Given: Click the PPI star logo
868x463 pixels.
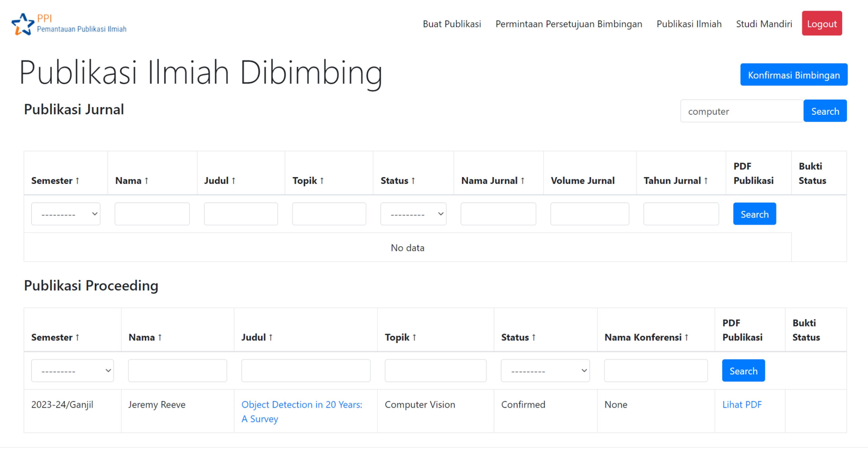Looking at the screenshot, I should [x=23, y=24].
